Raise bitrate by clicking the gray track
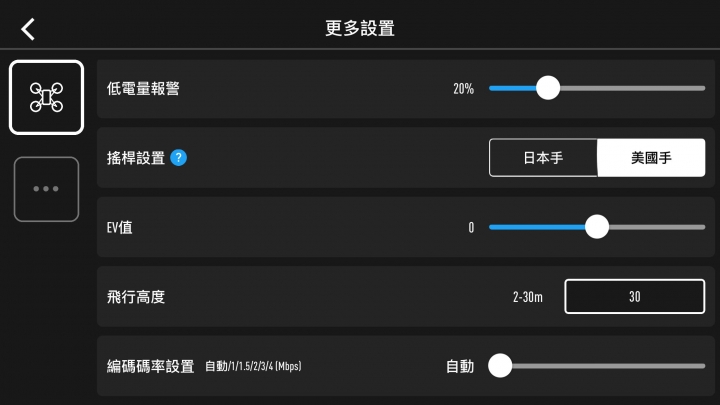 [608, 366]
